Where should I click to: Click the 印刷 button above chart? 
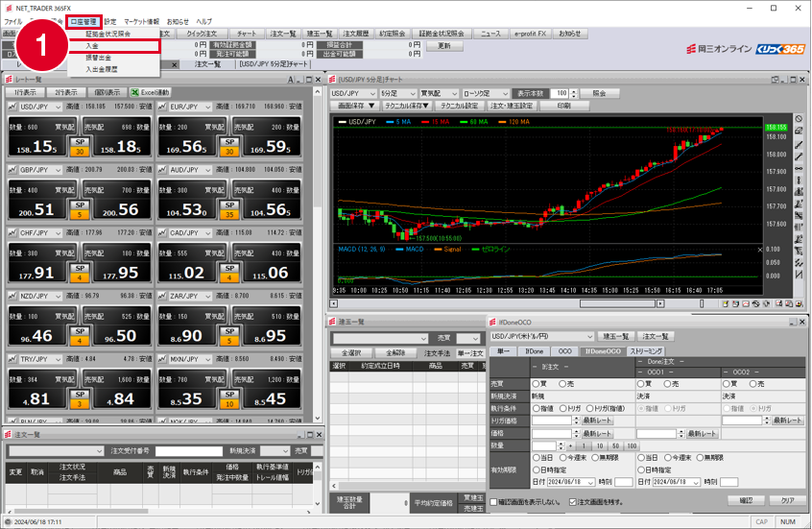564,106
